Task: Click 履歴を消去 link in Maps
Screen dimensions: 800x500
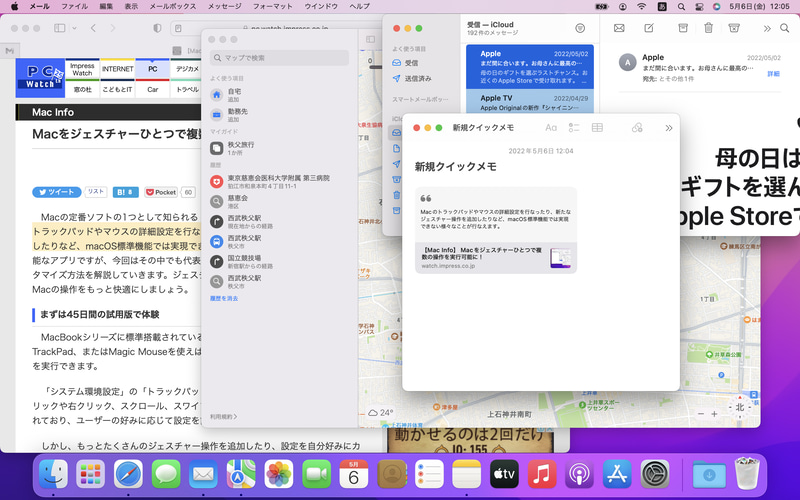Action: (x=224, y=298)
